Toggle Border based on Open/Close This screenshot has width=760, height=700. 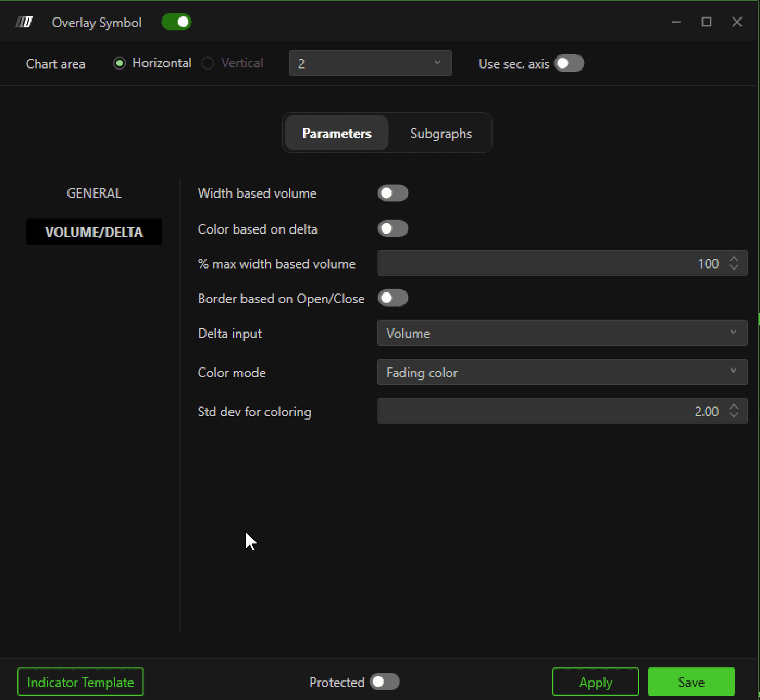pos(393,298)
